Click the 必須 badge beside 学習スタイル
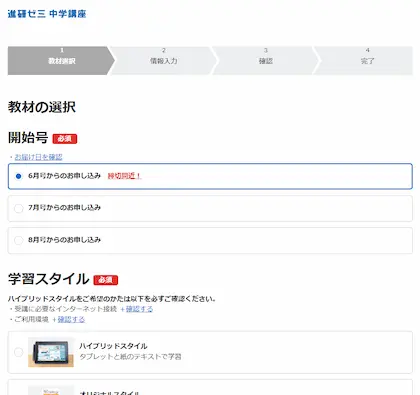This screenshot has width=420, height=395. (x=106, y=280)
